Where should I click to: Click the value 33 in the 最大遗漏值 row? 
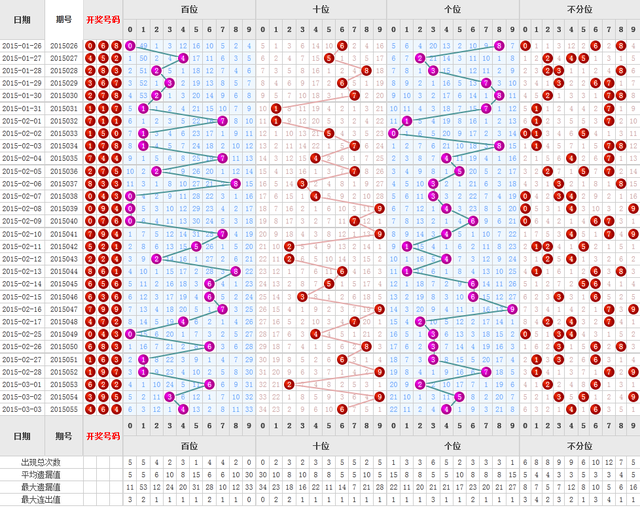249,487
